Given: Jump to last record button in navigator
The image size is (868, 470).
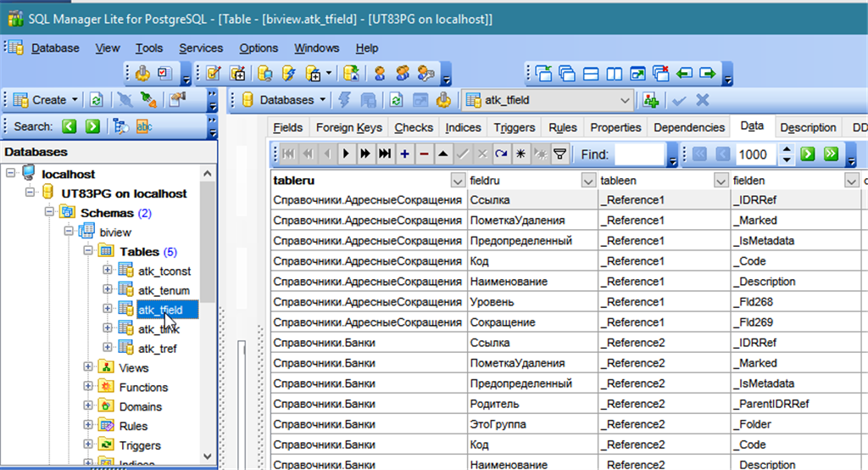Looking at the screenshot, I should coord(385,154).
